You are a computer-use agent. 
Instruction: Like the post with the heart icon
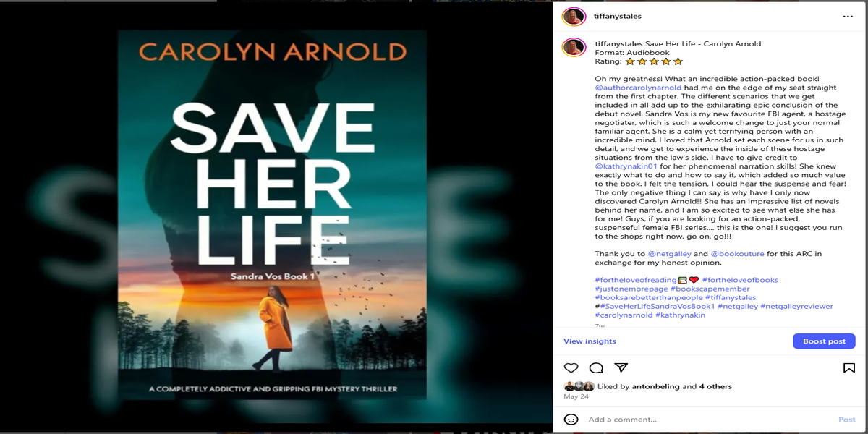571,367
